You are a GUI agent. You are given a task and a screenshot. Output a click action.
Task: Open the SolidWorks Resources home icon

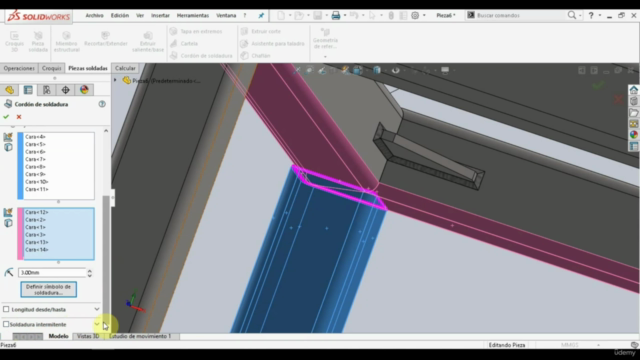633,90
